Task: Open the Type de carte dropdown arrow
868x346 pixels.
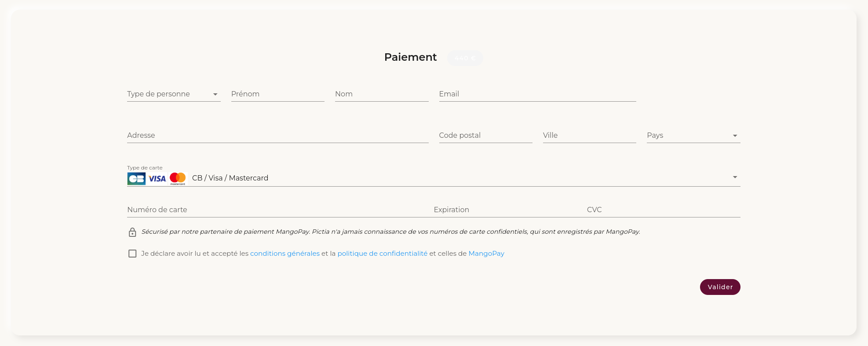Action: [735, 177]
